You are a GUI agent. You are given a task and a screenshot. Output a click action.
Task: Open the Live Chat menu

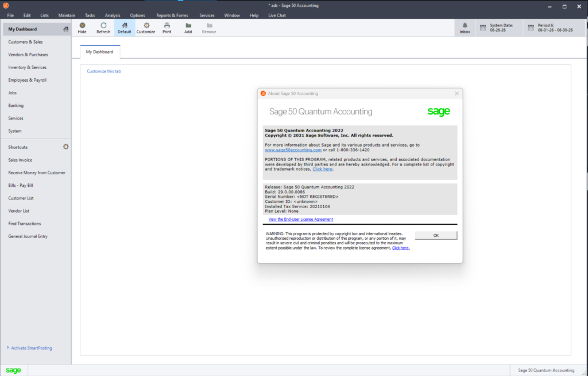(x=277, y=16)
